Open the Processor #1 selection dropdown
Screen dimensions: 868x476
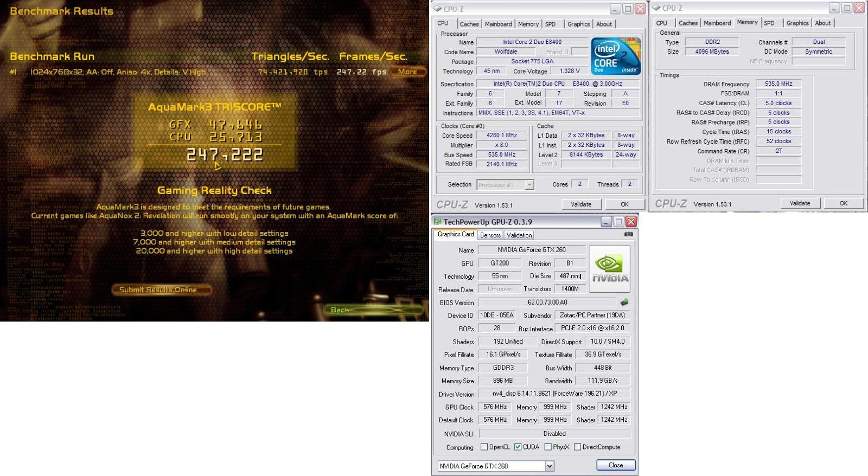[529, 185]
